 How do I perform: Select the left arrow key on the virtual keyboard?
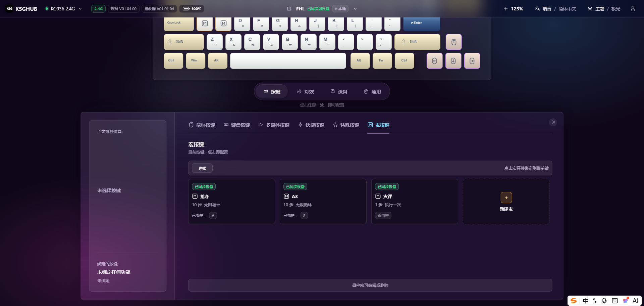pos(435,61)
